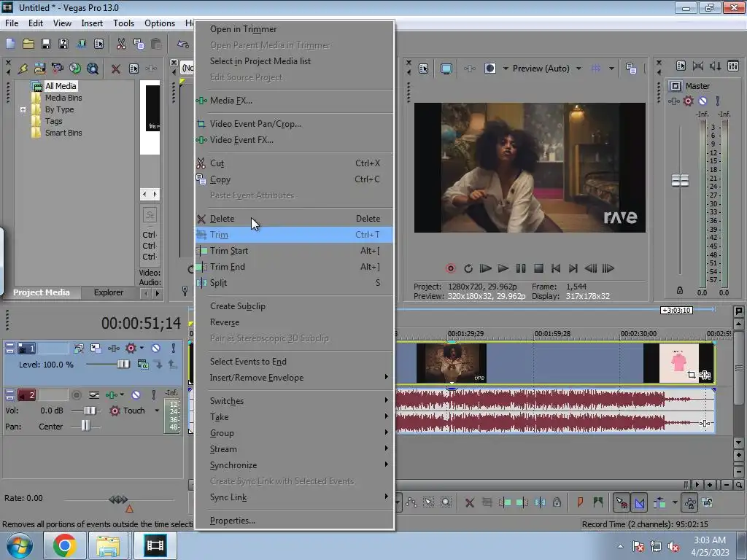Click the Loop Playback icon
Viewport: 747px width, 560px height.
coord(468,268)
